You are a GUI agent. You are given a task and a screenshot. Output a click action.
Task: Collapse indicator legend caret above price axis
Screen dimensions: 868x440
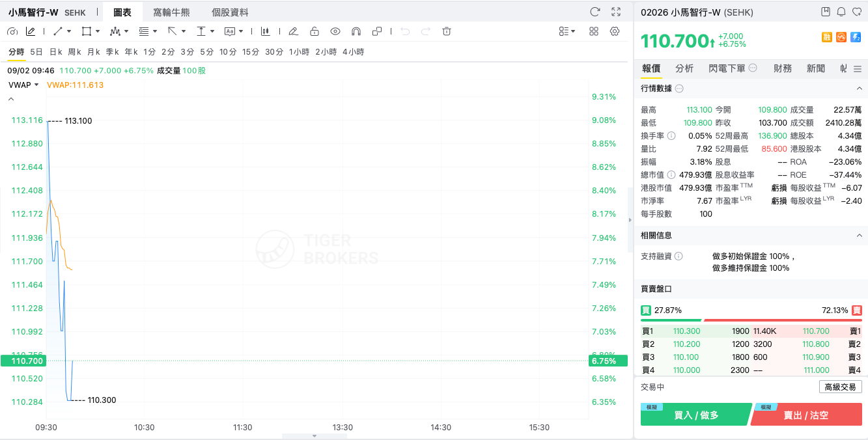11,100
